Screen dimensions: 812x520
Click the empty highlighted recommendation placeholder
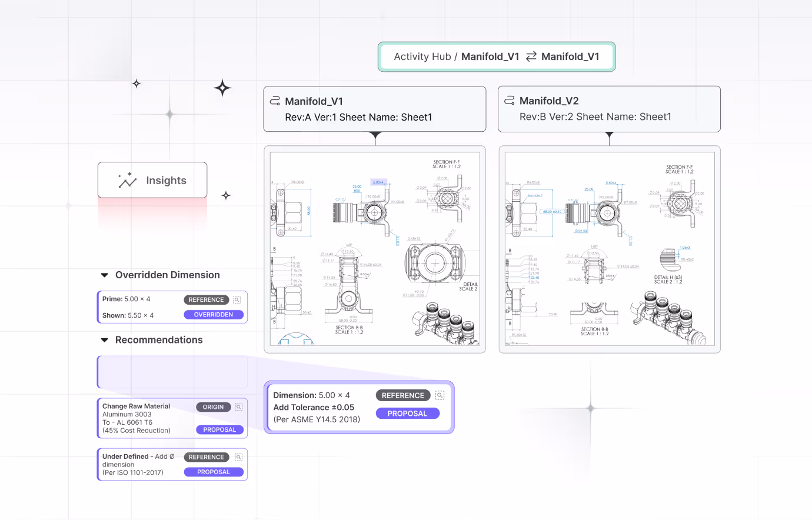tap(172, 372)
